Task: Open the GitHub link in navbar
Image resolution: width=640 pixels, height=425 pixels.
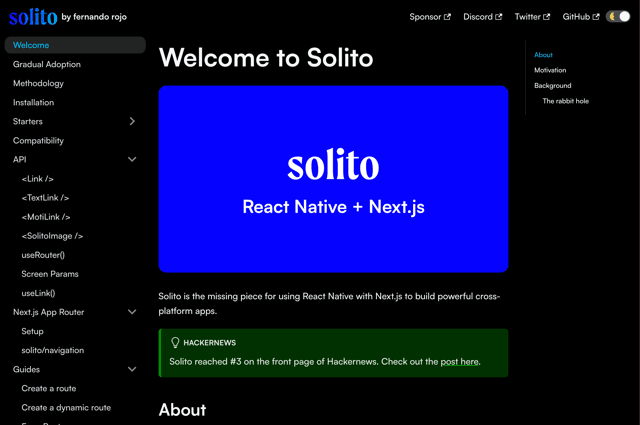Action: click(x=581, y=17)
